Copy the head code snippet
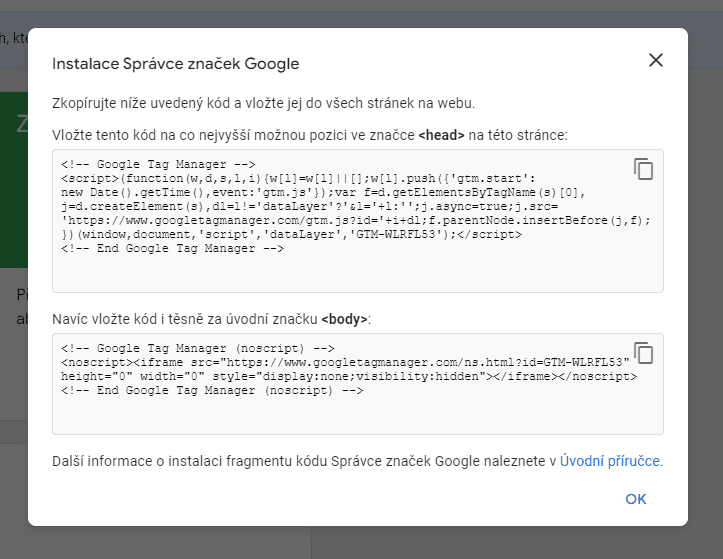 643,169
